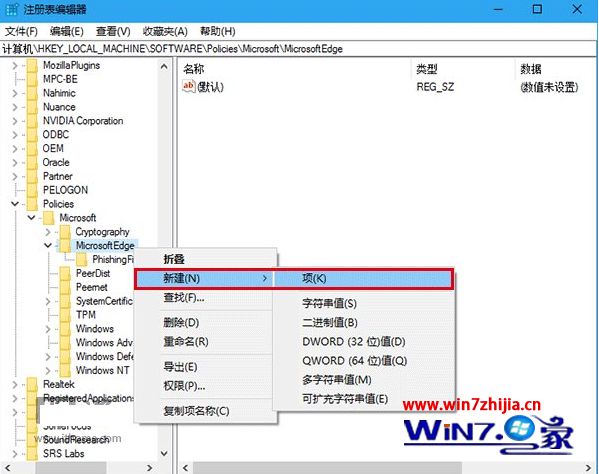
Task: Click the Policies folder icon
Action: tap(32, 204)
